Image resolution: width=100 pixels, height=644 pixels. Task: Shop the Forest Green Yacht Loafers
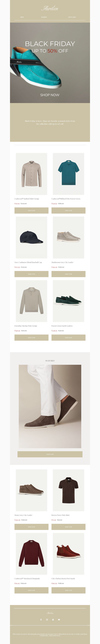click(x=68, y=338)
